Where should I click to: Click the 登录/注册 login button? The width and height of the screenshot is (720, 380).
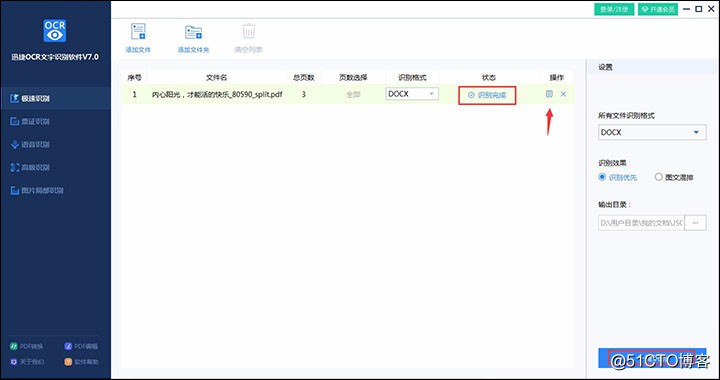tap(614, 9)
